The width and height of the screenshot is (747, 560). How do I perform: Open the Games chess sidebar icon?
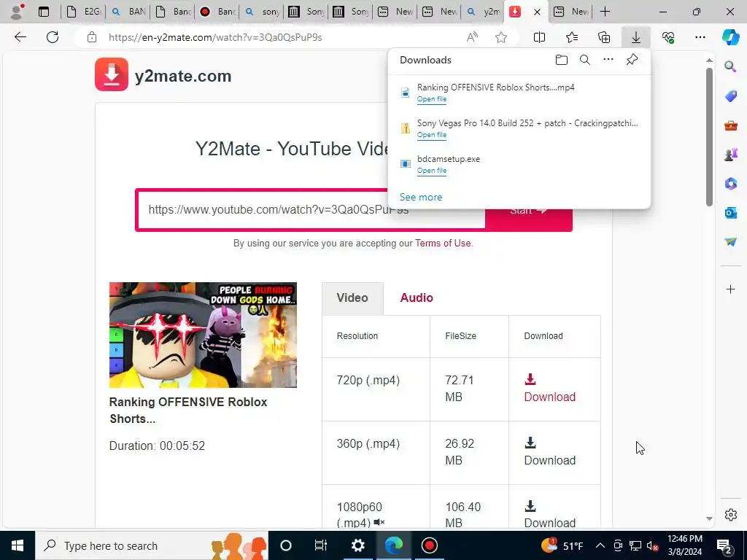(730, 155)
